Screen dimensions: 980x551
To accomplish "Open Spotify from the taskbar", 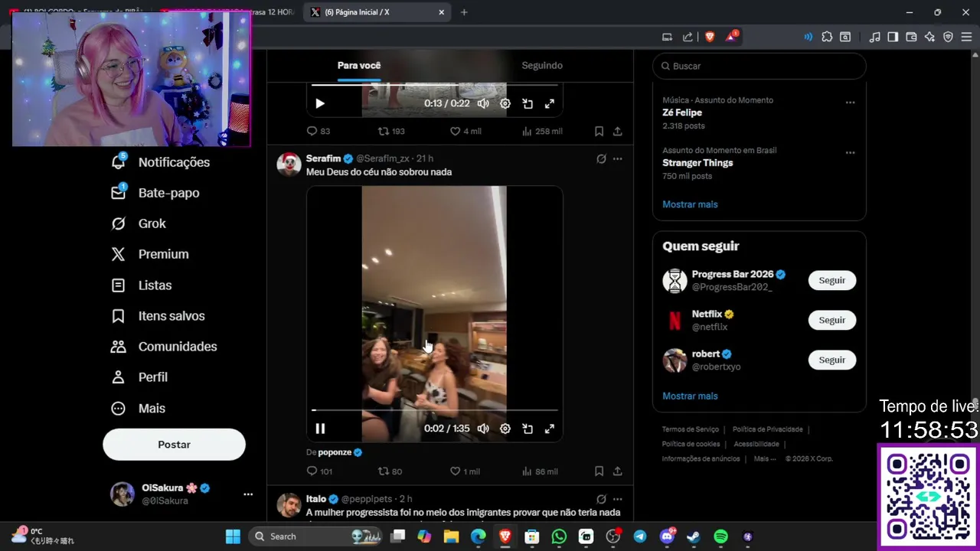I will pyautogui.click(x=720, y=537).
